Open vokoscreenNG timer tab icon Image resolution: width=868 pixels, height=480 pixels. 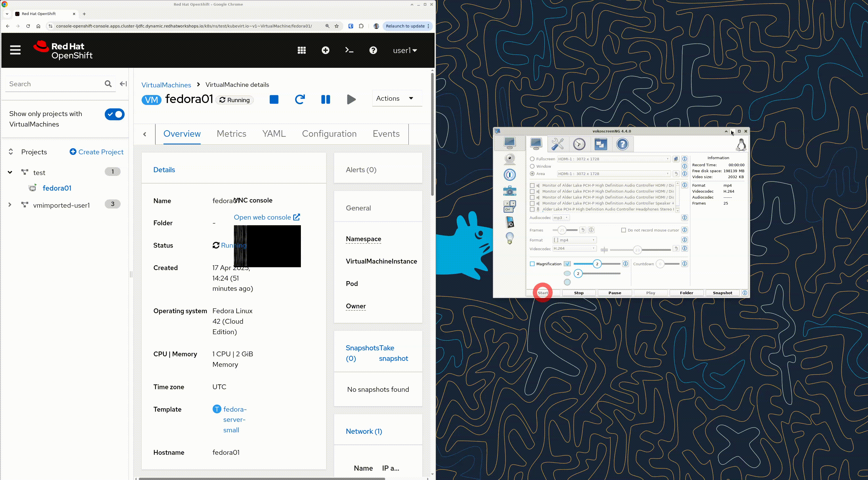tap(579, 144)
